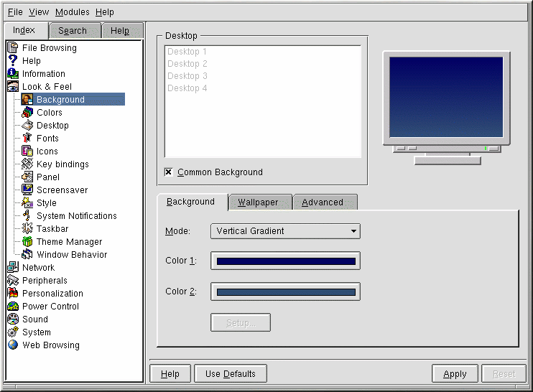Screen dimensions: 533x392
Task: Open the Mode dropdown showing Vertical Gradient
Action: [x=285, y=231]
